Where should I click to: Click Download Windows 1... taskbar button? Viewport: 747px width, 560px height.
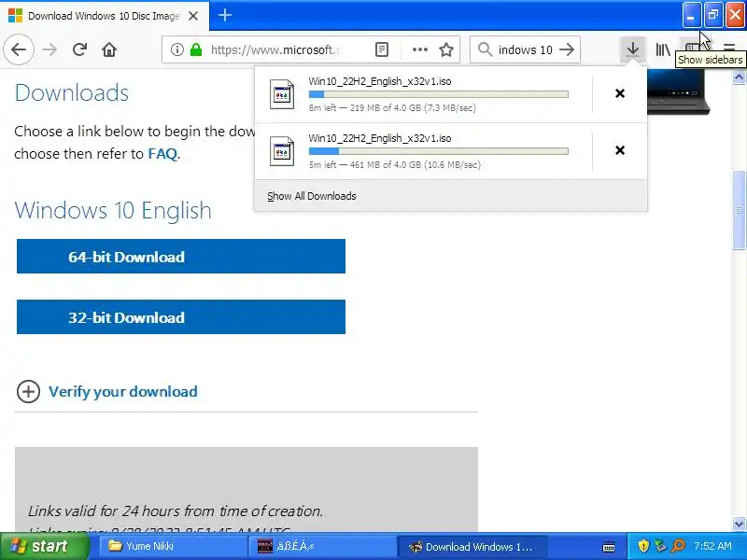coord(472,546)
